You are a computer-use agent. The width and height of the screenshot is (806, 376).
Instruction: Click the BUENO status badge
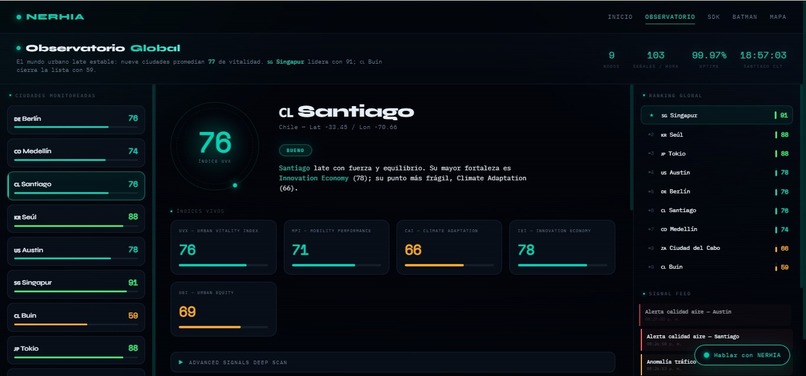coord(296,151)
